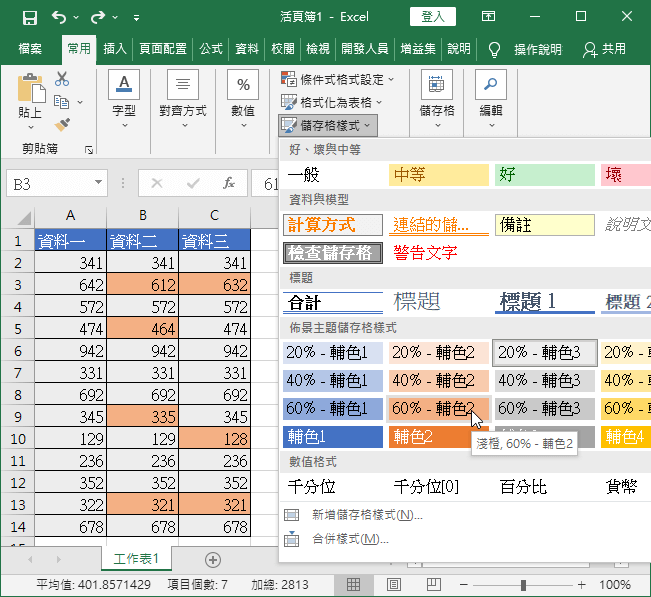Click the Insert Function fx icon

pyautogui.click(x=229, y=183)
